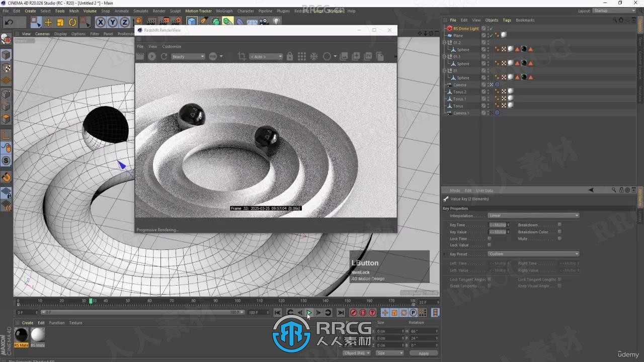Open the Size mode dropdown
This screenshot has height=362, width=644.
point(390,353)
